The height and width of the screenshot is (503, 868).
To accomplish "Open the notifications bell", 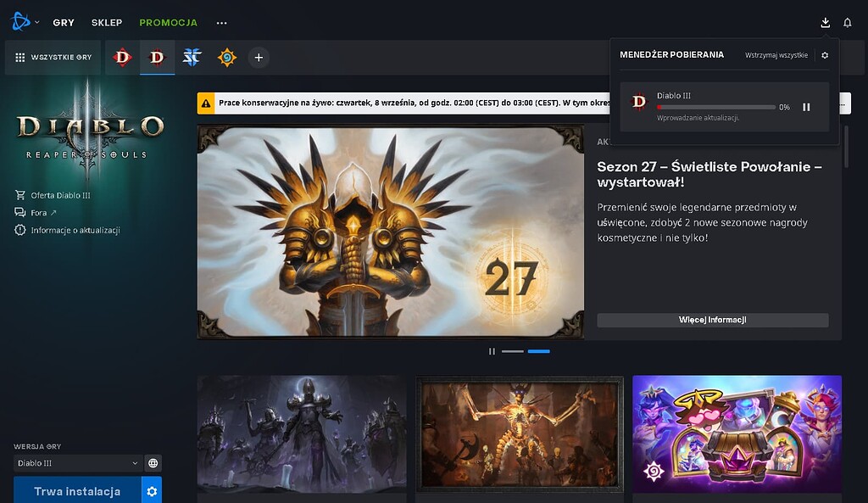I will click(x=847, y=22).
